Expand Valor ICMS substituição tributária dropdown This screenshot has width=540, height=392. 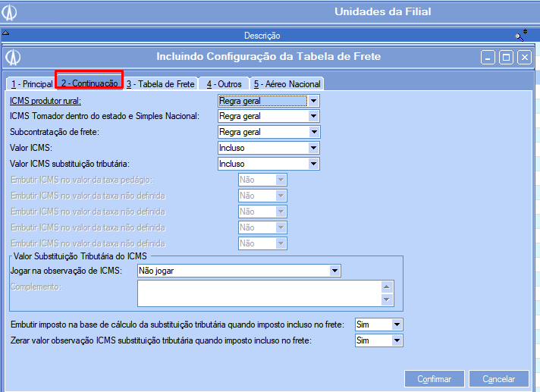[x=314, y=164]
